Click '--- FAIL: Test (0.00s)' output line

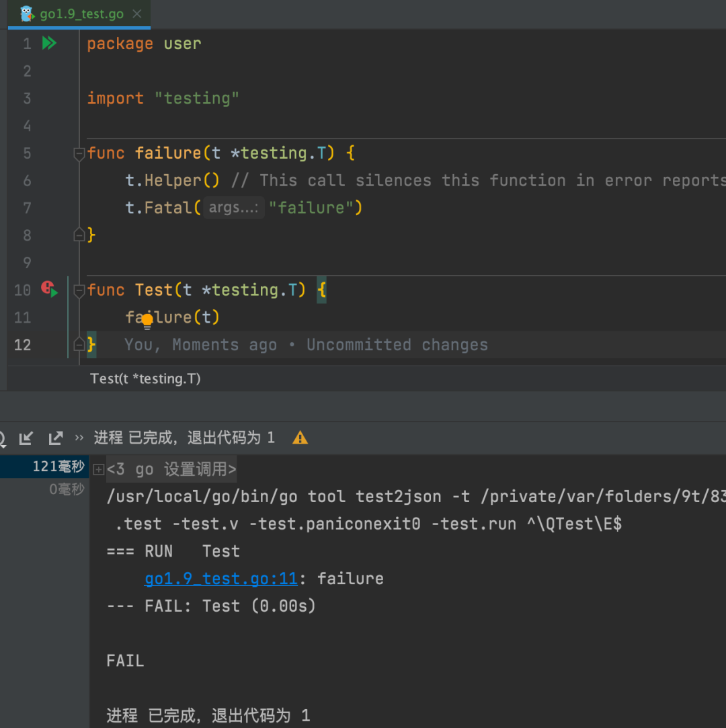(x=211, y=606)
